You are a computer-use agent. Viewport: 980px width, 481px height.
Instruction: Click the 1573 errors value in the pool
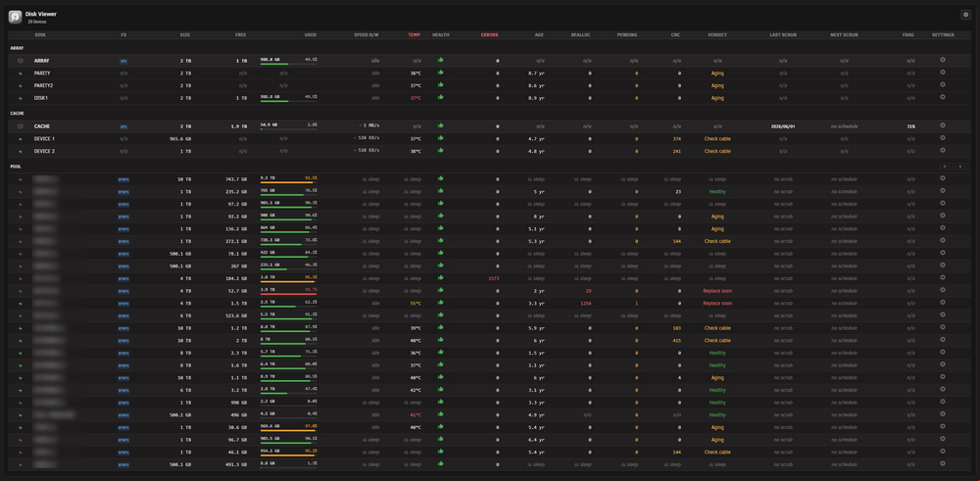point(493,278)
